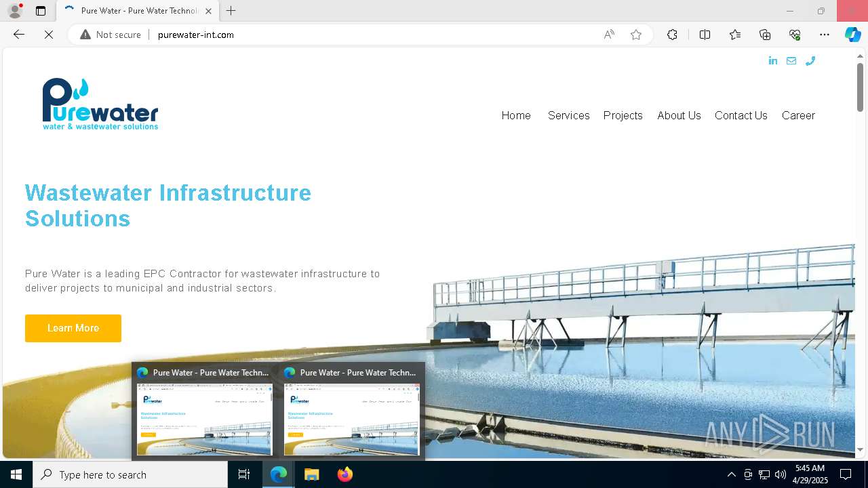Click the page vertical scrollbar thumb
Screen dimensions: 868x488
click(x=860, y=87)
